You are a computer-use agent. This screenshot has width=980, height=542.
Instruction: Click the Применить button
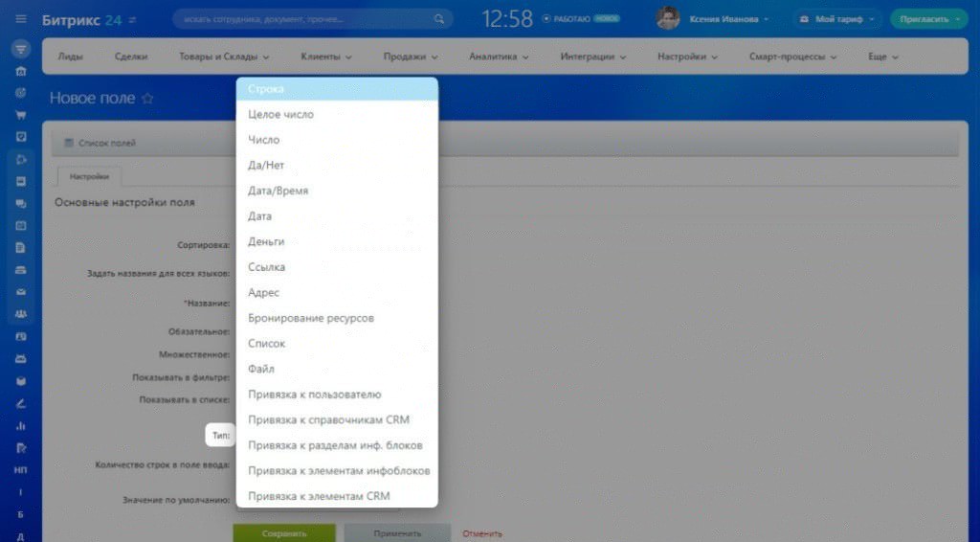(397, 533)
